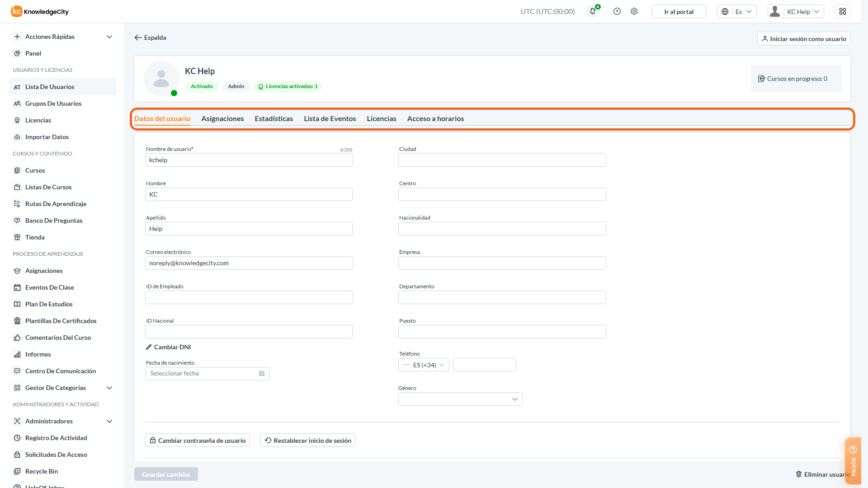Click the help question mark icon
This screenshot has width=868, height=488.
coord(617,11)
